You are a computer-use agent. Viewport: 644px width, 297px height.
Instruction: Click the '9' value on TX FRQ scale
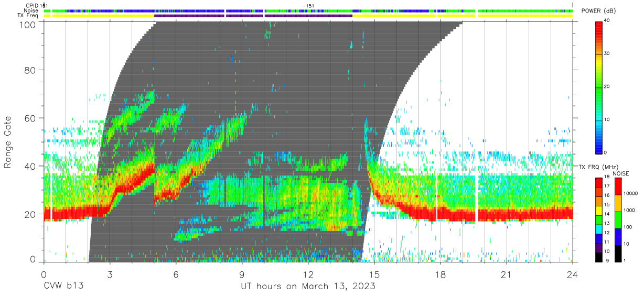click(608, 261)
